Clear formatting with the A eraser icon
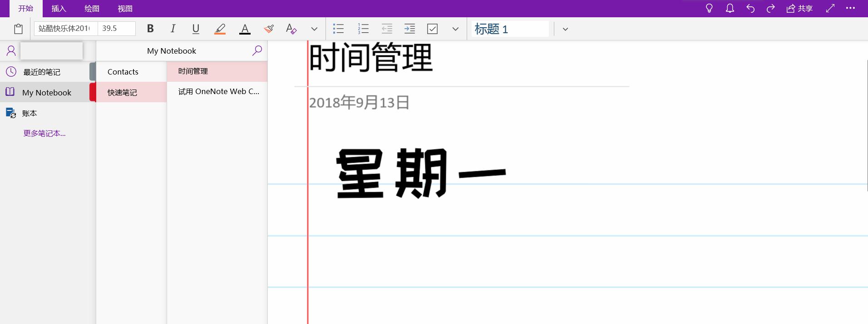 pos(291,29)
